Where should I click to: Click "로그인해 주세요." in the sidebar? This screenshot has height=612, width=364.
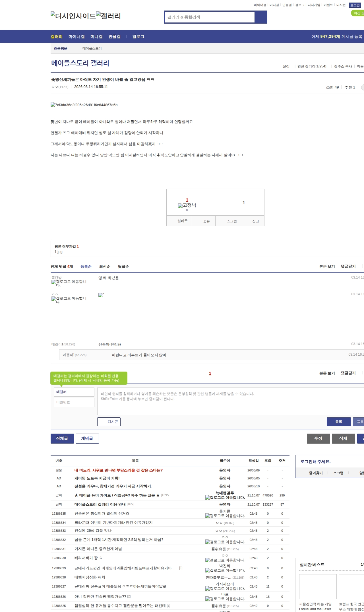316,461
